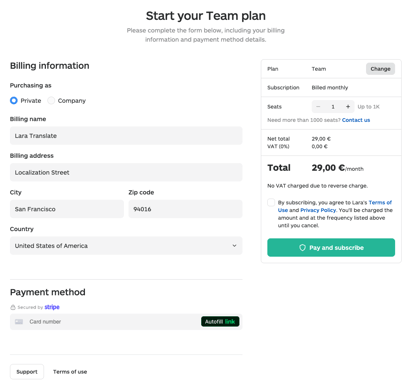Click the lock icon beside Secured by
Screen dimensions: 415x390
pyautogui.click(x=13, y=307)
